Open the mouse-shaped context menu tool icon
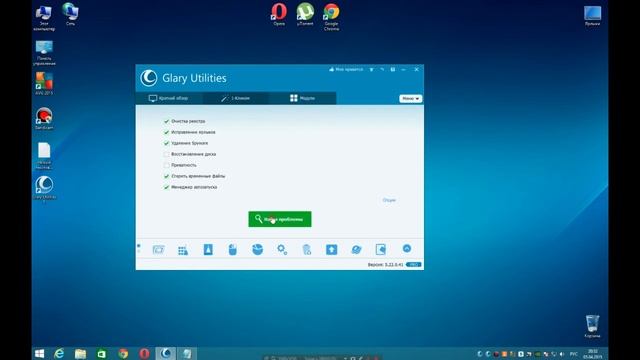 (232, 249)
